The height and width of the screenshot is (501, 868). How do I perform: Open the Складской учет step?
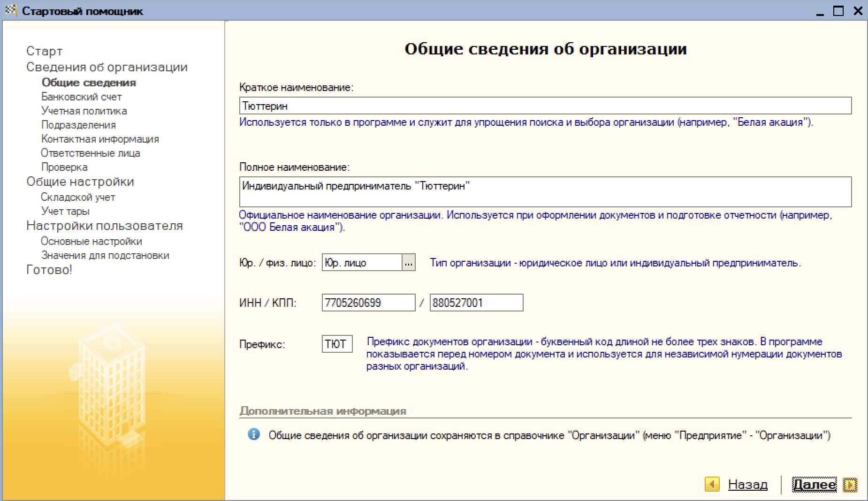coord(78,197)
